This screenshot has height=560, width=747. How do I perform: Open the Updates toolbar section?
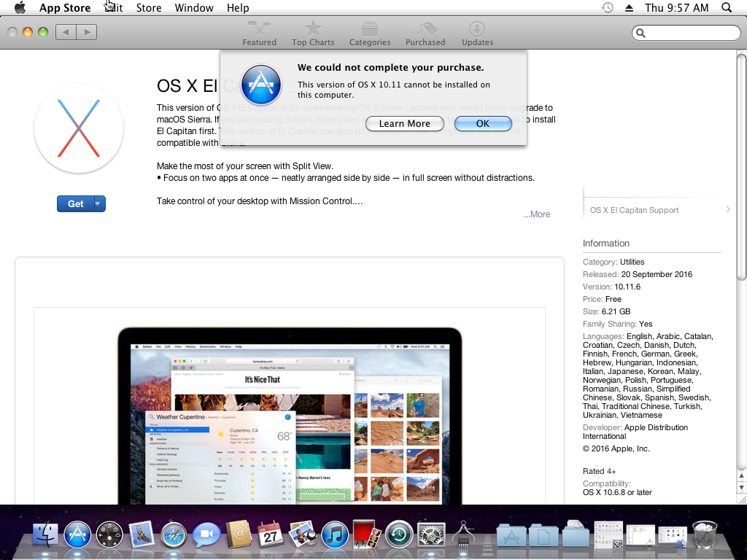pos(477,34)
